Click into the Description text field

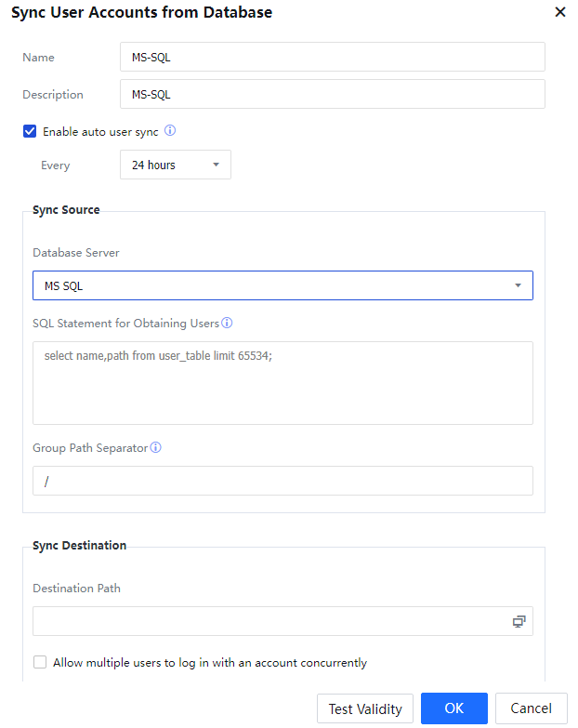[x=332, y=94]
